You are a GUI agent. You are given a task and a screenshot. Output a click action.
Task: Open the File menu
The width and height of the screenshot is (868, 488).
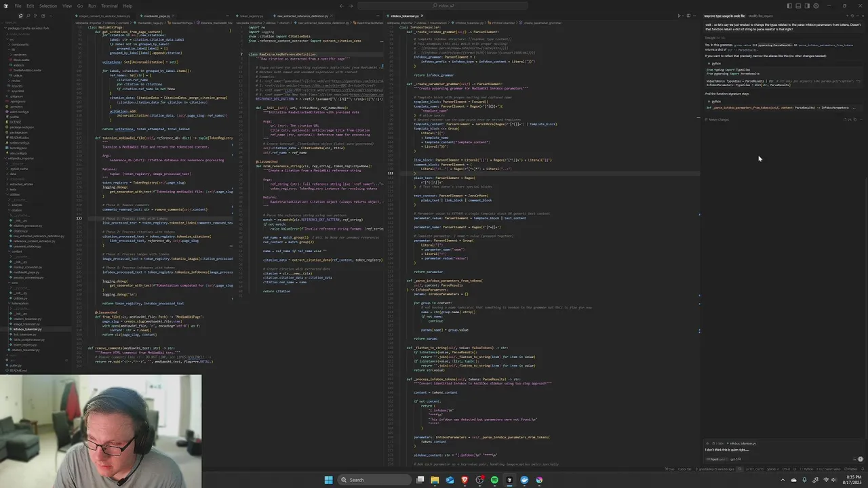[18, 6]
